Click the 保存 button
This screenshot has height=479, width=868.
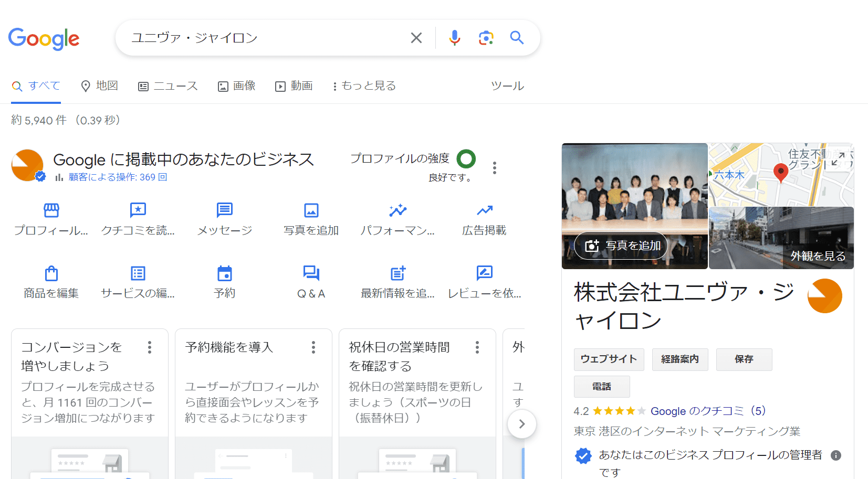pyautogui.click(x=744, y=359)
